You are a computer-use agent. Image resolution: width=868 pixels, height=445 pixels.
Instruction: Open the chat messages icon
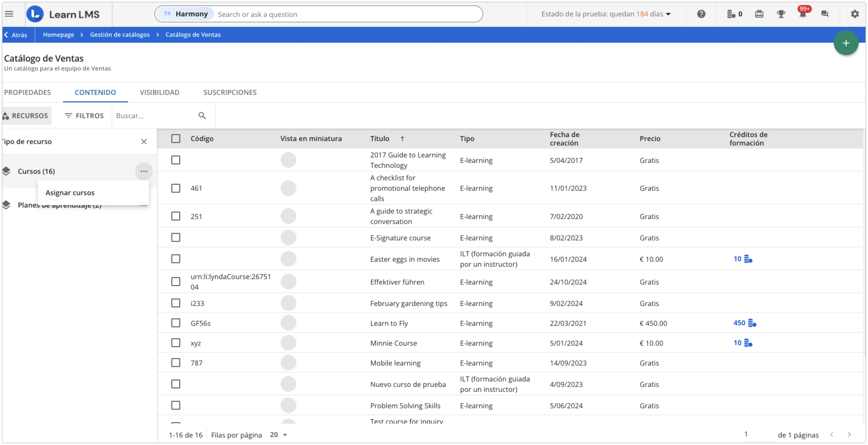pyautogui.click(x=825, y=14)
